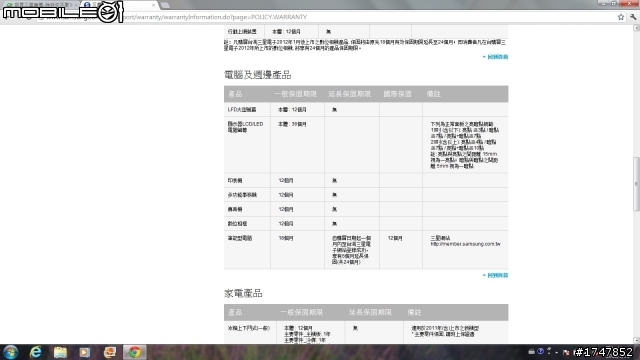Open Windows Explorer folder on the taskbar
Image resolution: width=640 pixels, height=360 pixels.
click(x=60, y=352)
